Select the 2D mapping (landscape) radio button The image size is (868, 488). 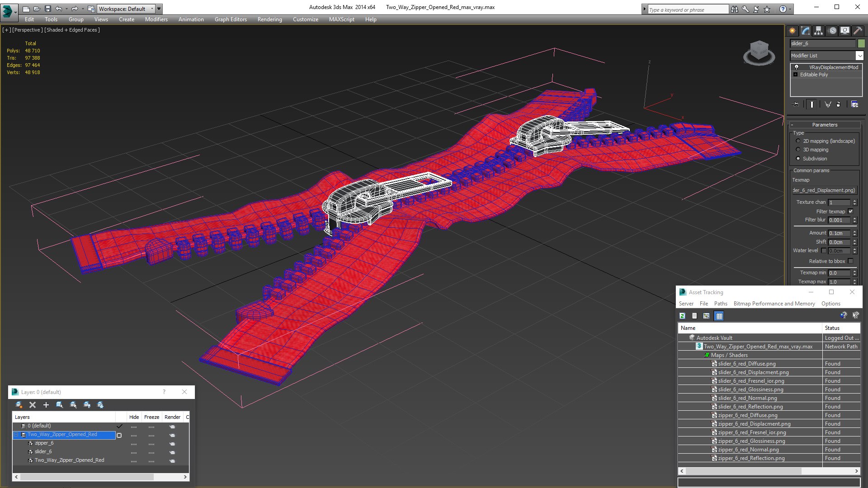(x=798, y=141)
